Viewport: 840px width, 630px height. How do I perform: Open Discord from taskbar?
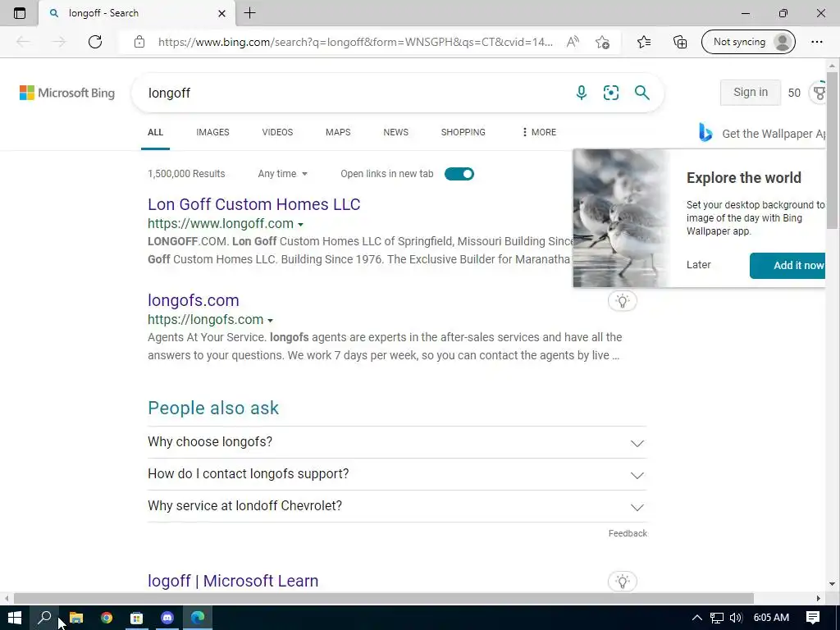point(167,618)
